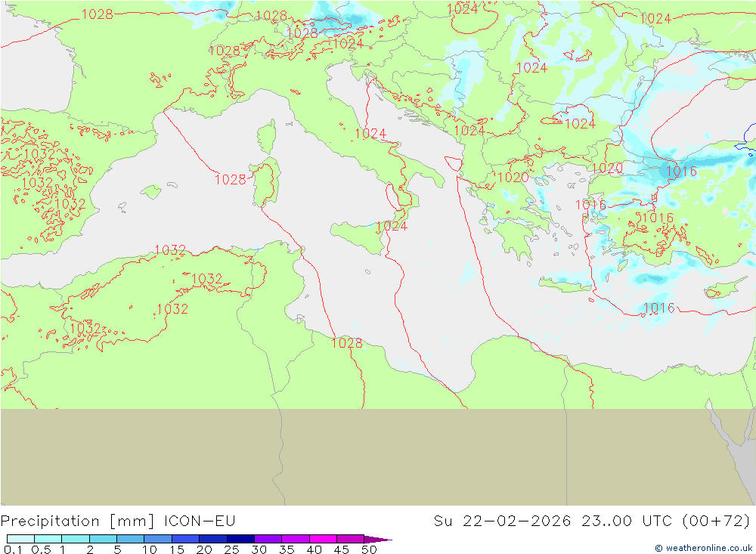This screenshot has width=756, height=554.
Task: Click the legend tick label '50'
Action: (x=369, y=549)
